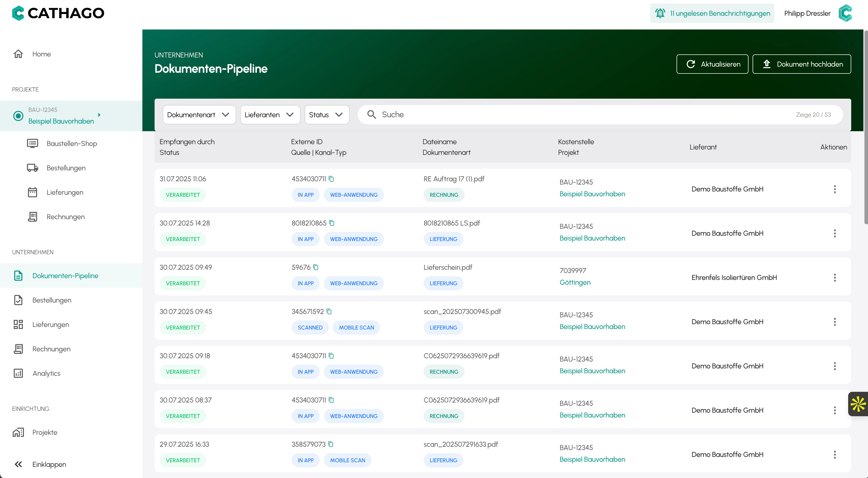Viewport: 868px width, 478px height.
Task: Click the Philipp Dressler user name
Action: pyautogui.click(x=807, y=13)
